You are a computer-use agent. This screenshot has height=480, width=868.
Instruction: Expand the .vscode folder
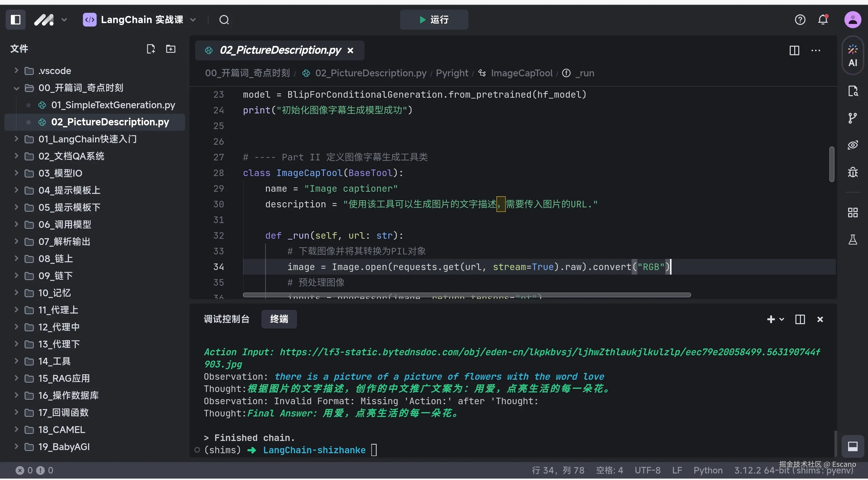coord(16,70)
